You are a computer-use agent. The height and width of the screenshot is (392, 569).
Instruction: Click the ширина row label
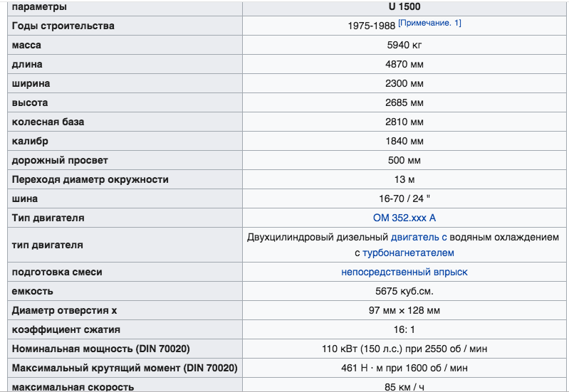tap(31, 83)
